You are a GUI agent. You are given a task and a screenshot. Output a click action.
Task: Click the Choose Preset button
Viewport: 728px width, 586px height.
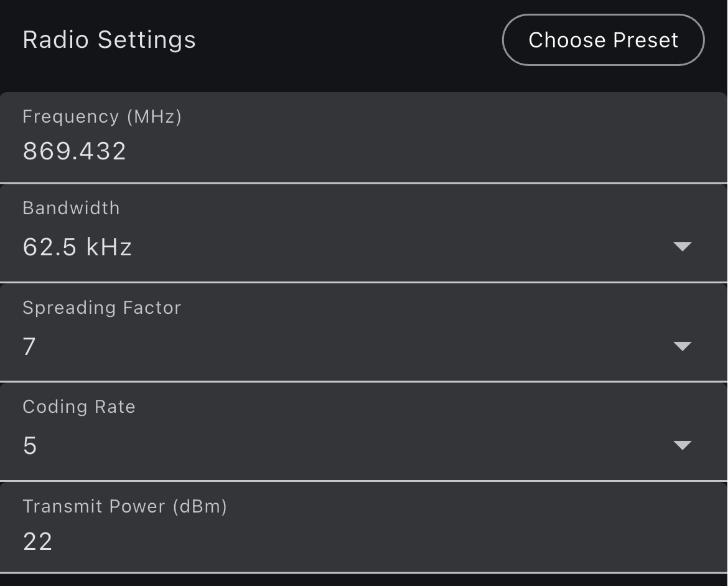[x=603, y=40]
